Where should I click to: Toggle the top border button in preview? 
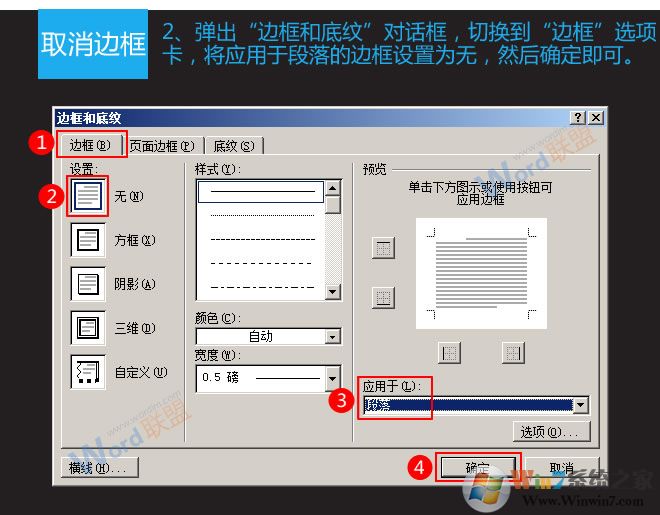coord(383,247)
